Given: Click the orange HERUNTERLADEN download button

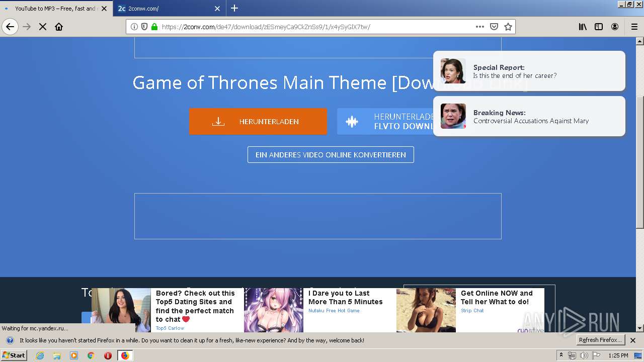Looking at the screenshot, I should point(258,121).
